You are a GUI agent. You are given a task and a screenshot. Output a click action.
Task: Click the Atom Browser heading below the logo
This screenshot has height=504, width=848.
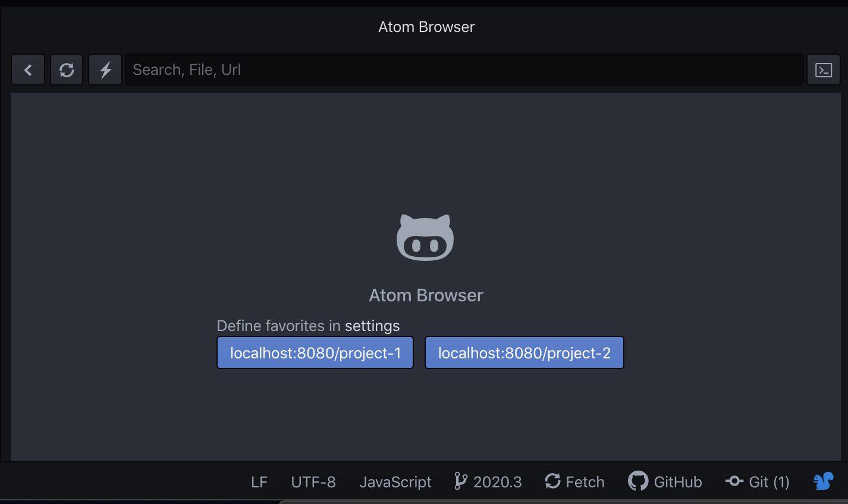click(x=426, y=295)
